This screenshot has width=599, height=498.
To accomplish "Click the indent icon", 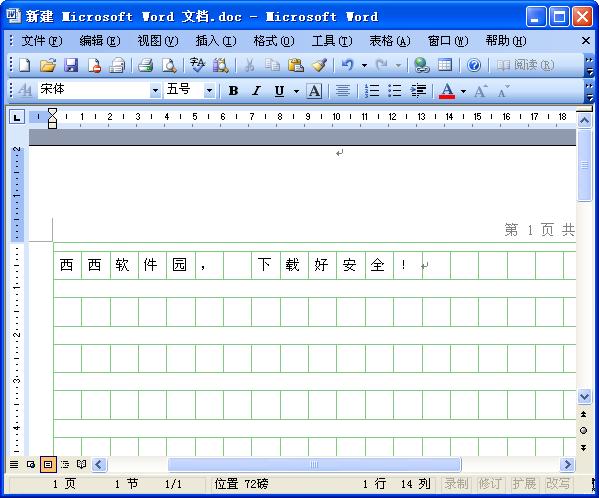I will (418, 91).
